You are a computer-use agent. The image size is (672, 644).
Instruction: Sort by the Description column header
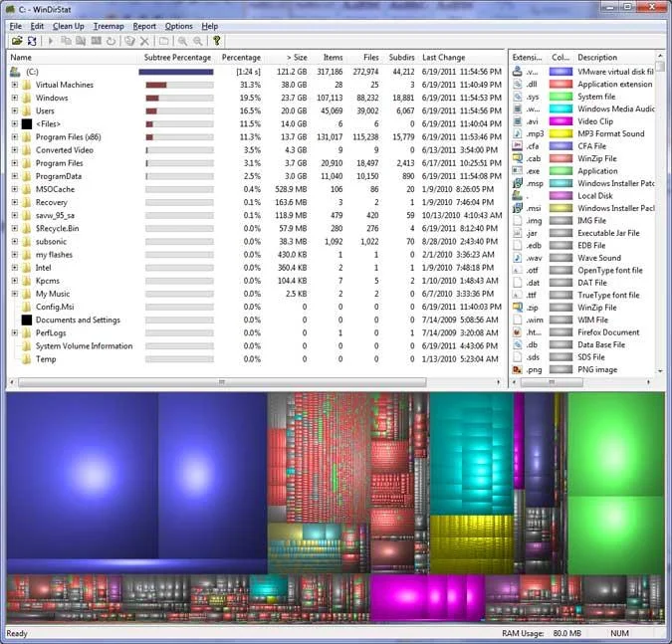(x=597, y=58)
